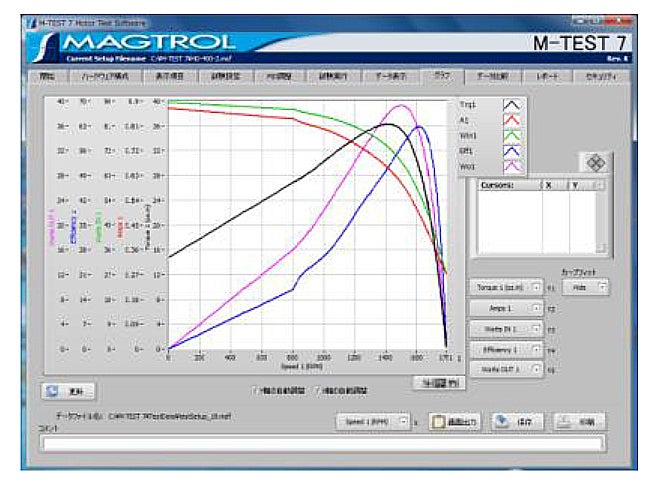Click the black Trq1 plot legend swatch
The height and width of the screenshot is (488, 657).
tap(512, 105)
